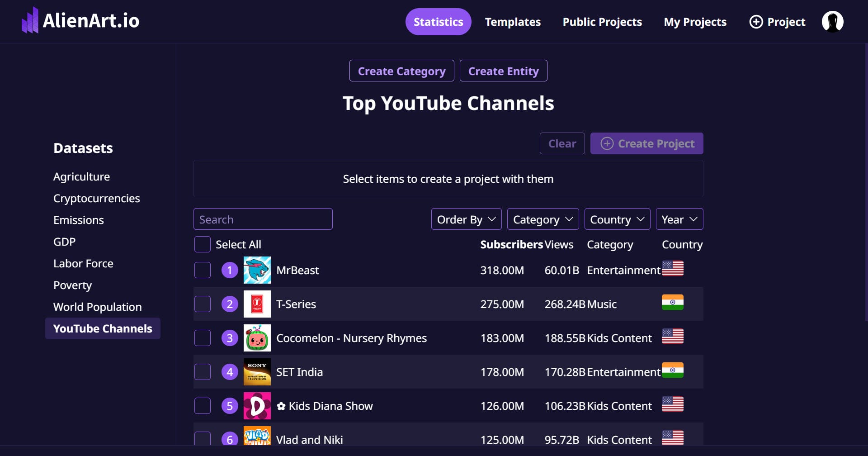Click the T-Series channel logo

click(257, 304)
